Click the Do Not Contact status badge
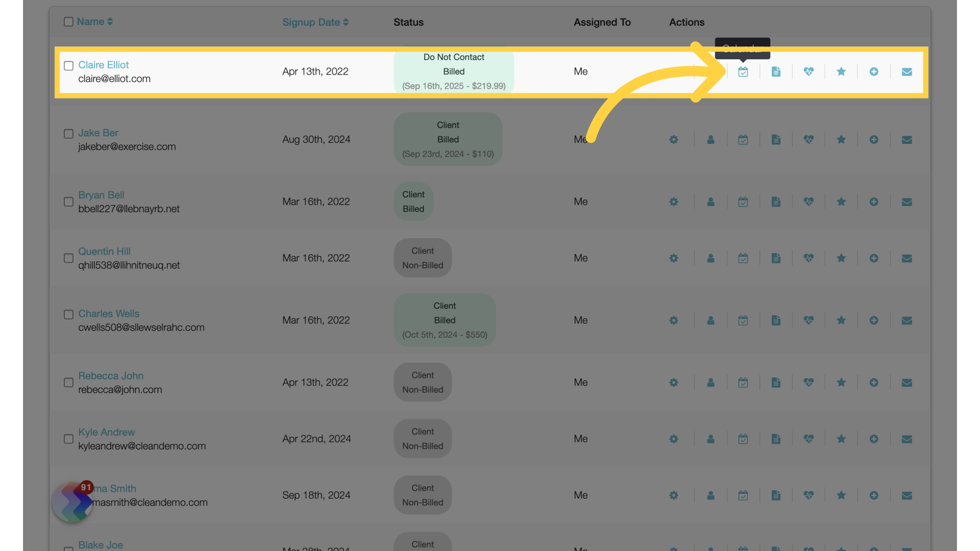The width and height of the screenshot is (980, 551). [x=453, y=71]
